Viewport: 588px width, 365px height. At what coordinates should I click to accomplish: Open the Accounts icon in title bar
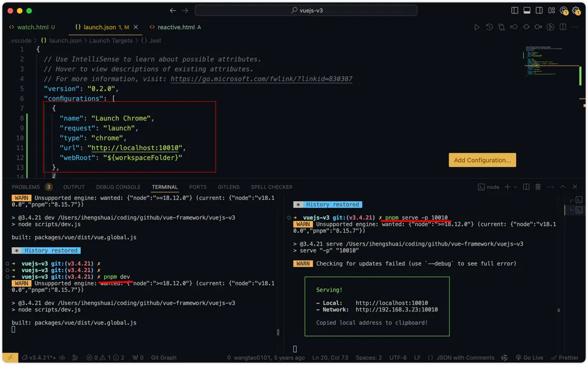tap(563, 11)
